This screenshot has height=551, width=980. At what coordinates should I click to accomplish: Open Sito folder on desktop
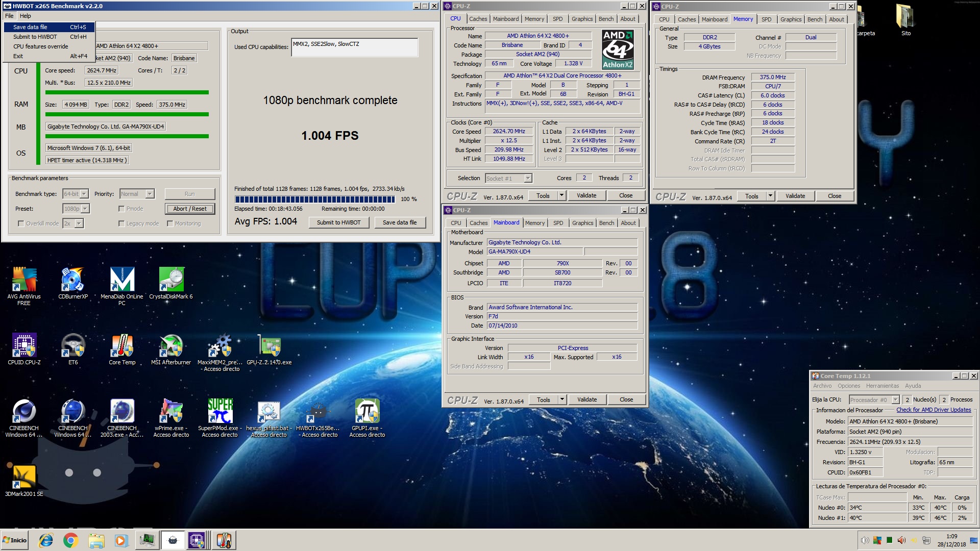click(905, 19)
